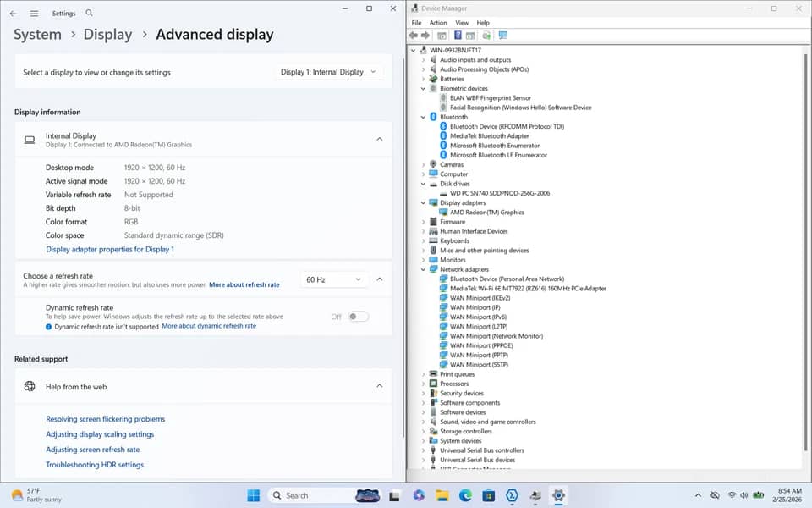812x508 pixels.
Task: Open the Settings hamburger navigation menu
Action: pos(34,14)
